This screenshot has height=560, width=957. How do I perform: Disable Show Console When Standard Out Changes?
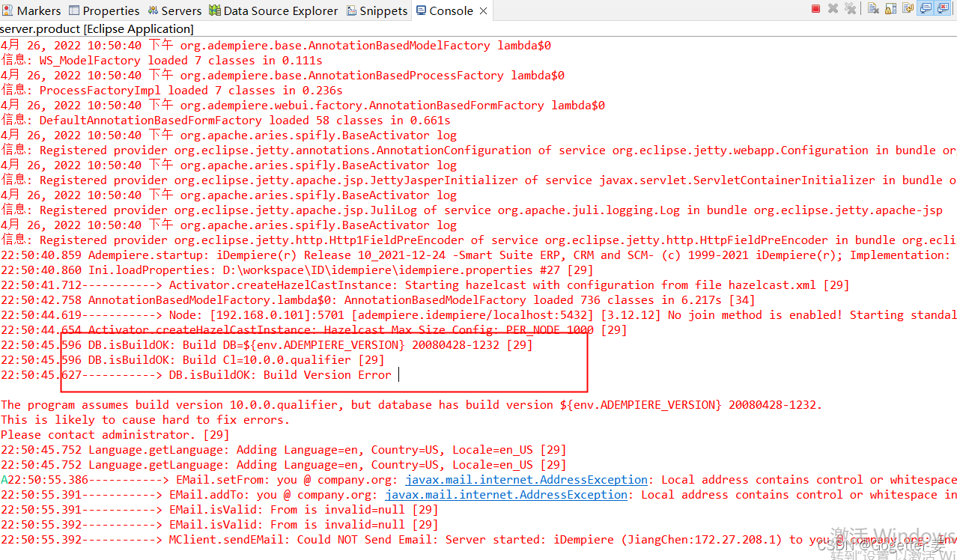click(923, 8)
